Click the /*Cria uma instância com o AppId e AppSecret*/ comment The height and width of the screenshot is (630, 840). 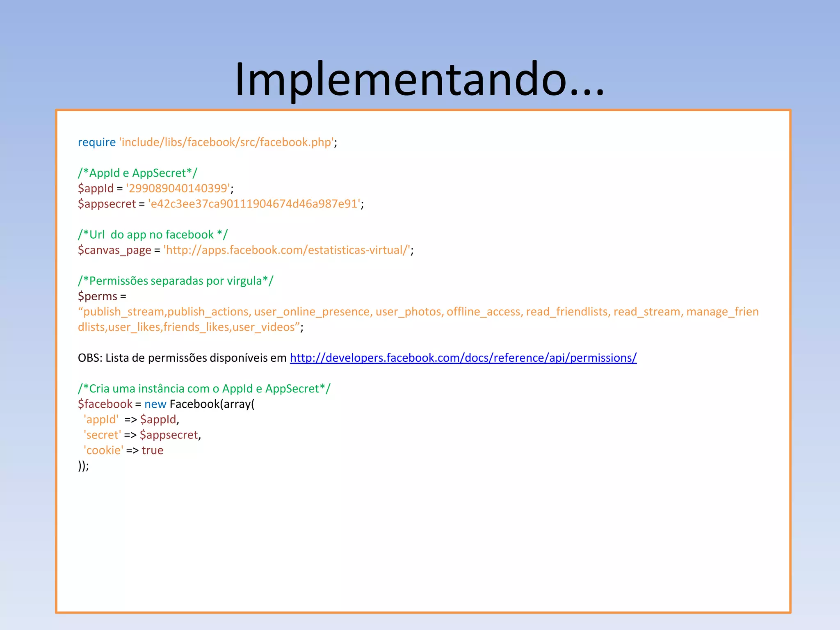click(204, 388)
